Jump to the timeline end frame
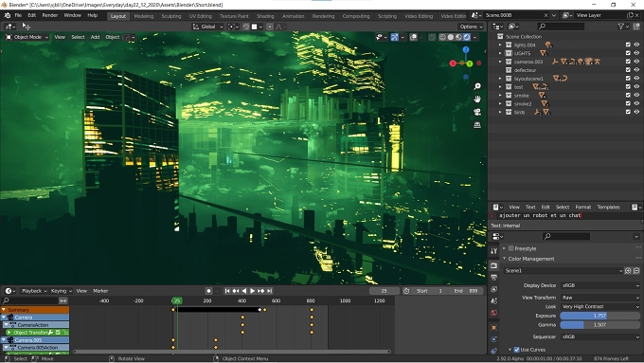Image resolution: width=644 pixels, height=363 pixels. tap(269, 291)
